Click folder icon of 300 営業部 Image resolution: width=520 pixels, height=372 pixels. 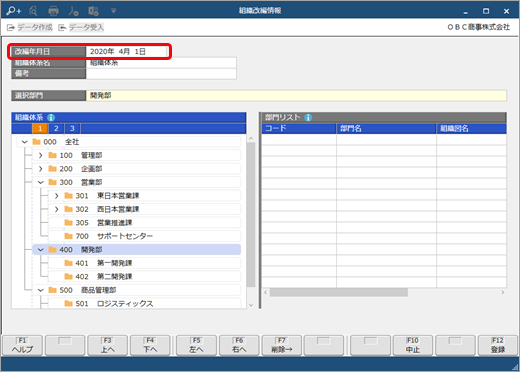(52, 182)
